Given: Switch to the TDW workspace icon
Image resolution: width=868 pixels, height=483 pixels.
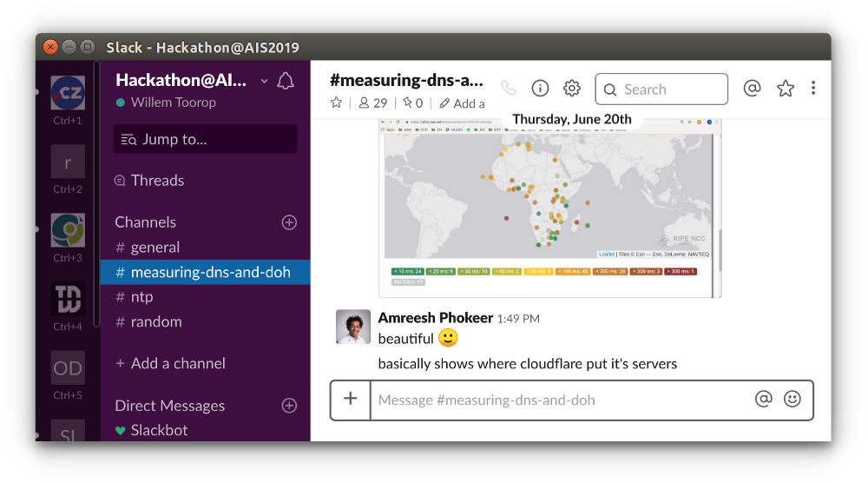Looking at the screenshot, I should point(68,299).
